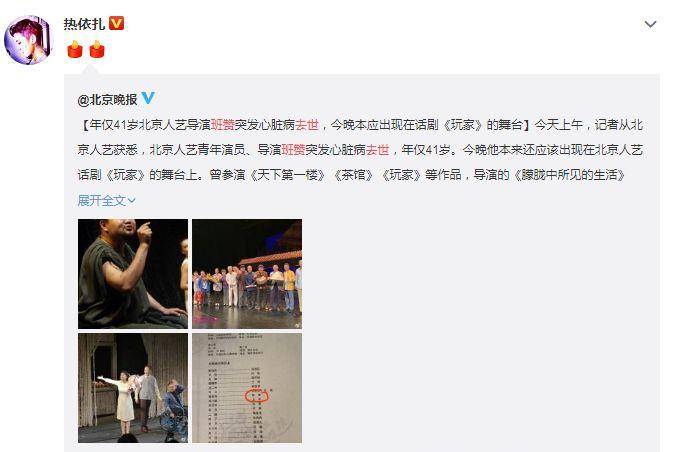Click the highlighted 去世 keyword in the headline
This screenshot has width=673, height=452.
coord(307,124)
